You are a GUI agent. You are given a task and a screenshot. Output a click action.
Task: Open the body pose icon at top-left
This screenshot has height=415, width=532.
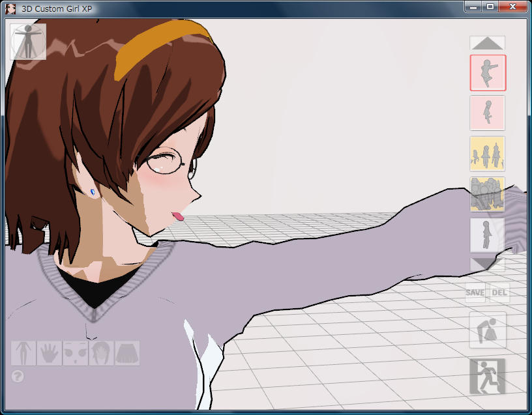point(29,42)
